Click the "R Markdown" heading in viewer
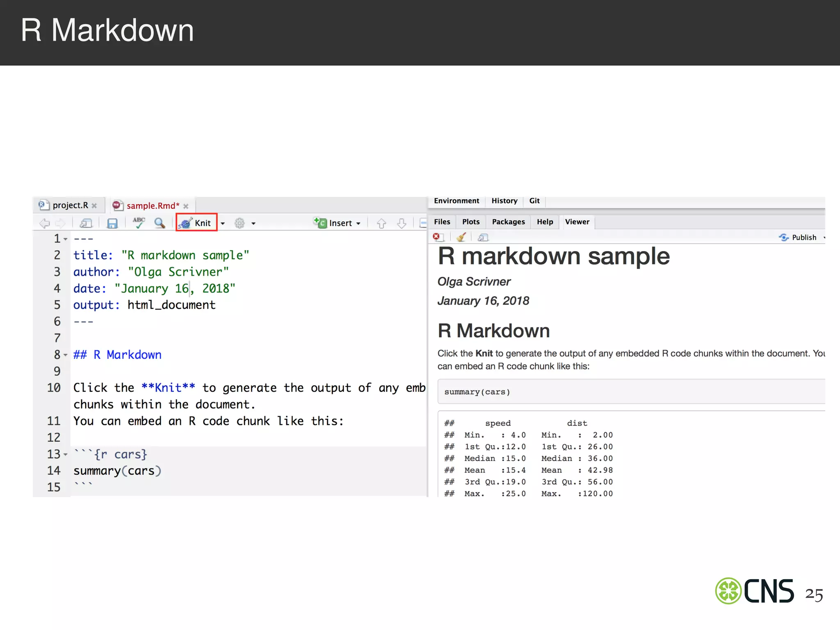Image resolution: width=840 pixels, height=630 pixels. point(494,331)
